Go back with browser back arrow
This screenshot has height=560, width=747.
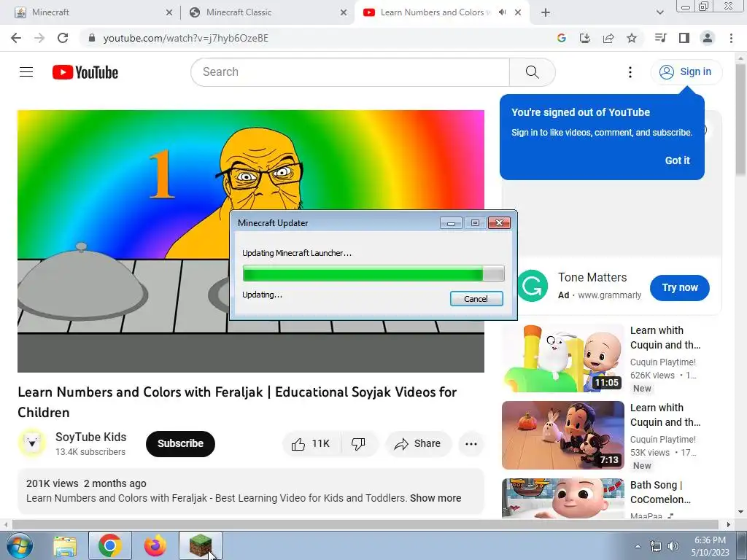click(16, 38)
